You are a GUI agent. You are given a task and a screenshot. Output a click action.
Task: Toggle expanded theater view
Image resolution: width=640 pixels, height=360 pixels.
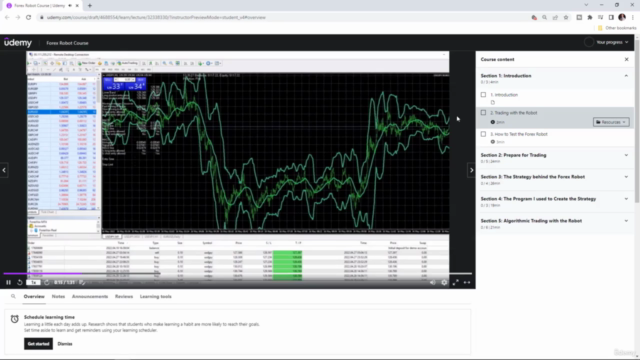467,282
